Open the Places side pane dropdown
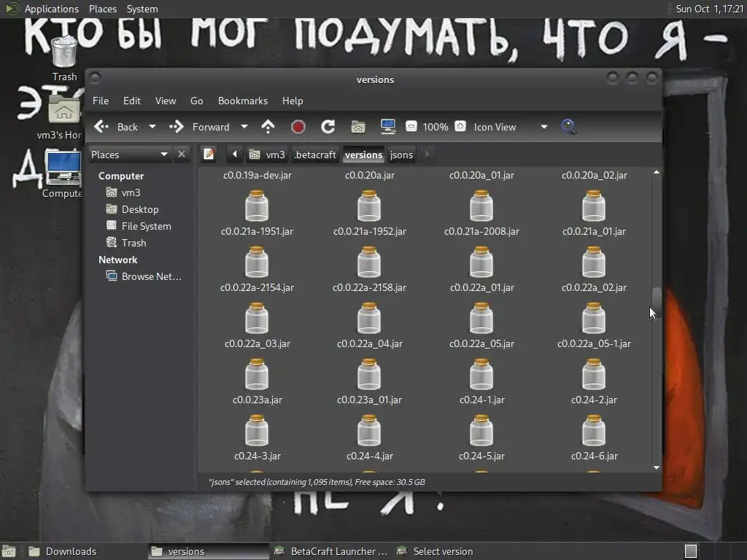Viewport: 747px width, 560px height. (x=129, y=155)
